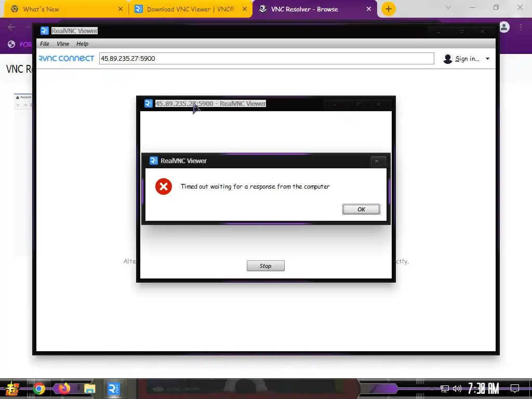Show hidden tray icons chevron
532x399 pixels.
[x=432, y=389]
